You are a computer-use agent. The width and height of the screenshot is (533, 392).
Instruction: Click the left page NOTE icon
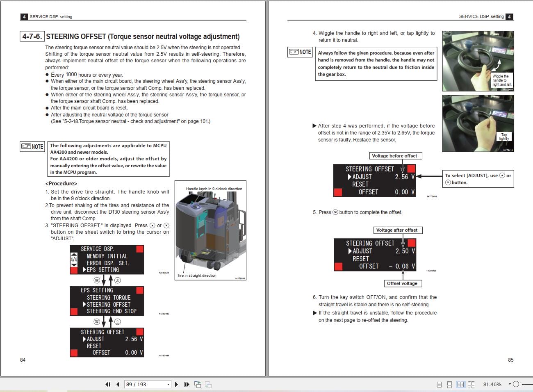[x=32, y=146]
